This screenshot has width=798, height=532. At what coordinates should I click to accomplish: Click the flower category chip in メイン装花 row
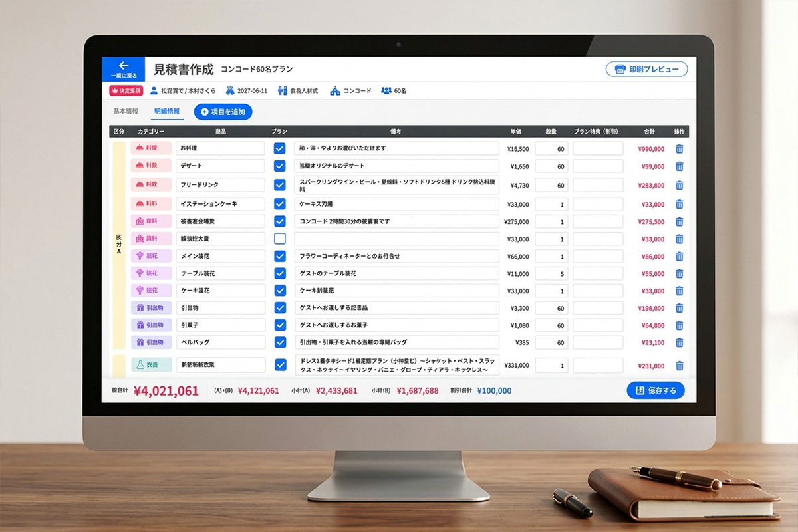click(x=151, y=256)
